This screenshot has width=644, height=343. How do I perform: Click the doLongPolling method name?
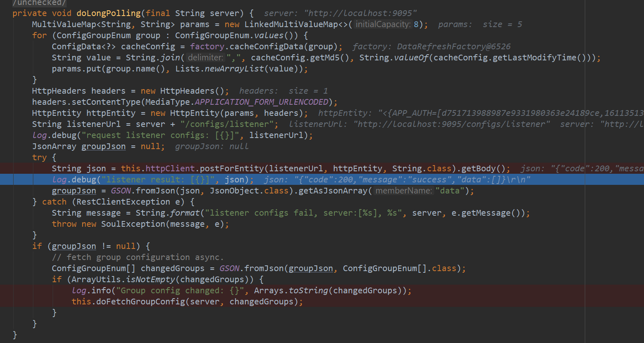click(108, 13)
